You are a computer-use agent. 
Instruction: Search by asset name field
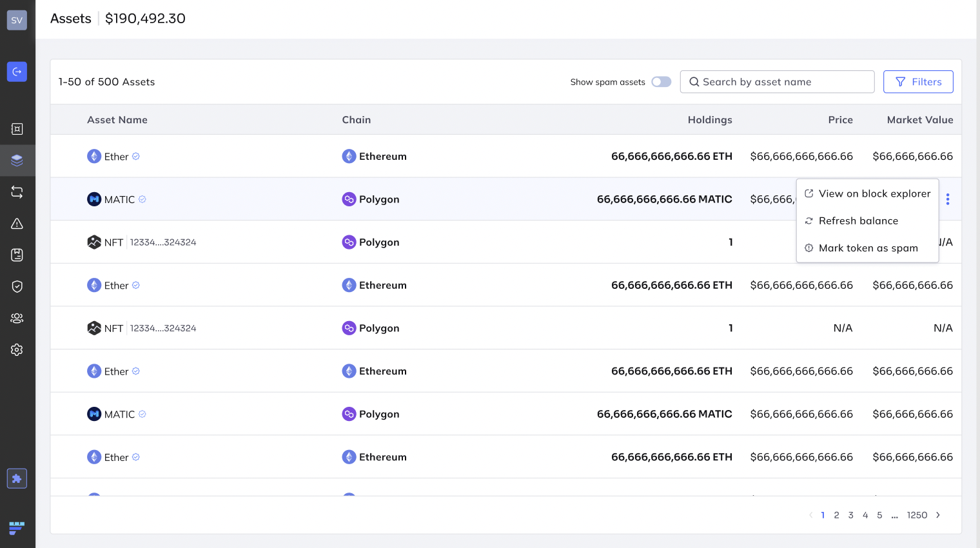pyautogui.click(x=777, y=82)
